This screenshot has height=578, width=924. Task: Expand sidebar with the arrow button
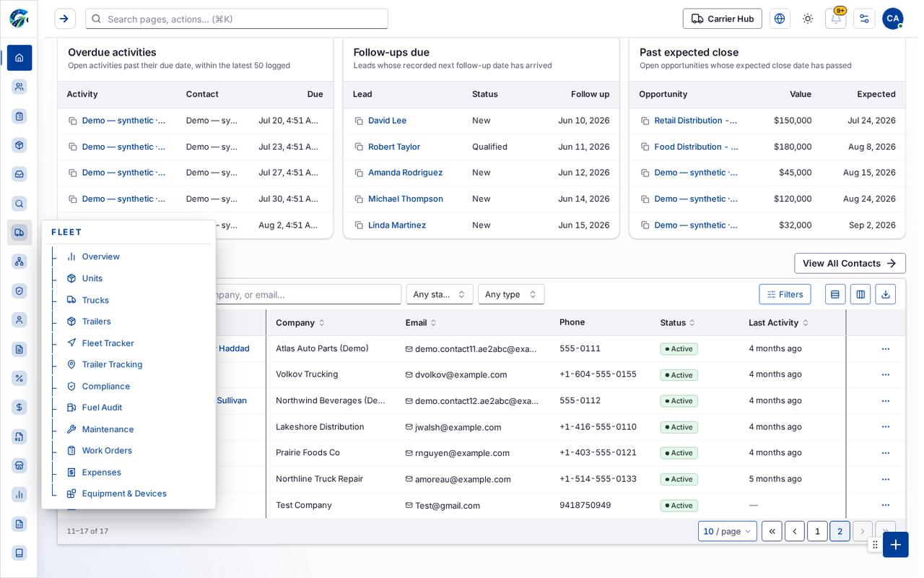coord(65,19)
